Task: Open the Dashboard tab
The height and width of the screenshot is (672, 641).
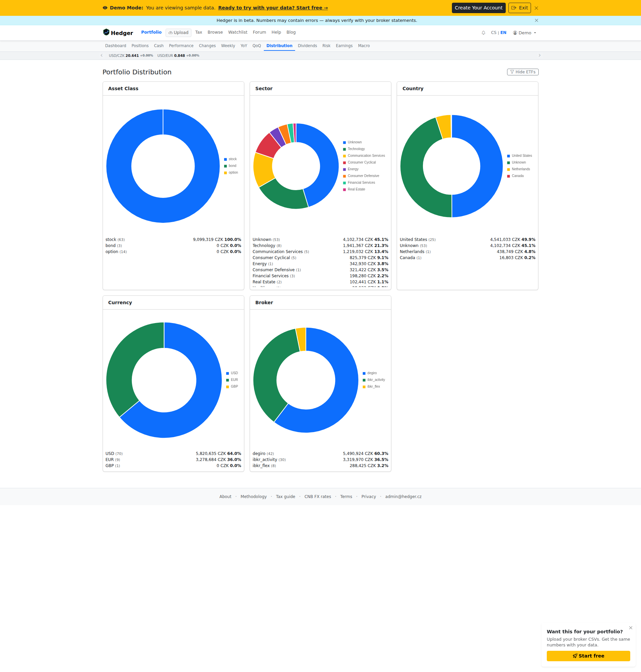Action: (x=115, y=46)
